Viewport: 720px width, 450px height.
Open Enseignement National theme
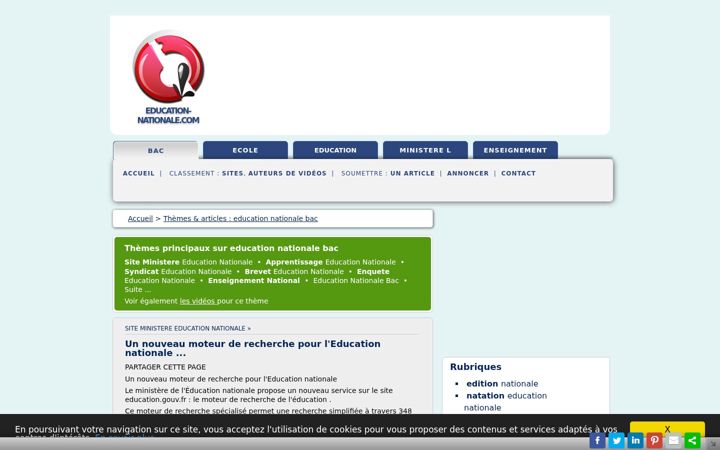pos(253,281)
